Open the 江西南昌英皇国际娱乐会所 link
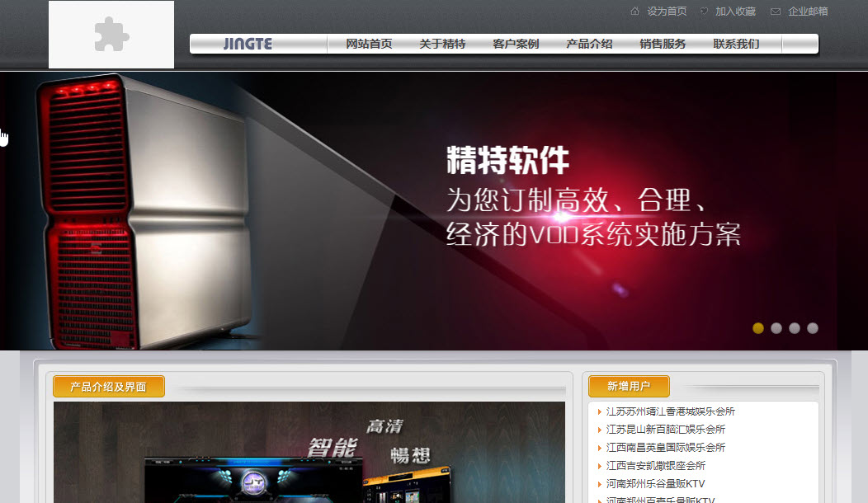 coord(665,447)
